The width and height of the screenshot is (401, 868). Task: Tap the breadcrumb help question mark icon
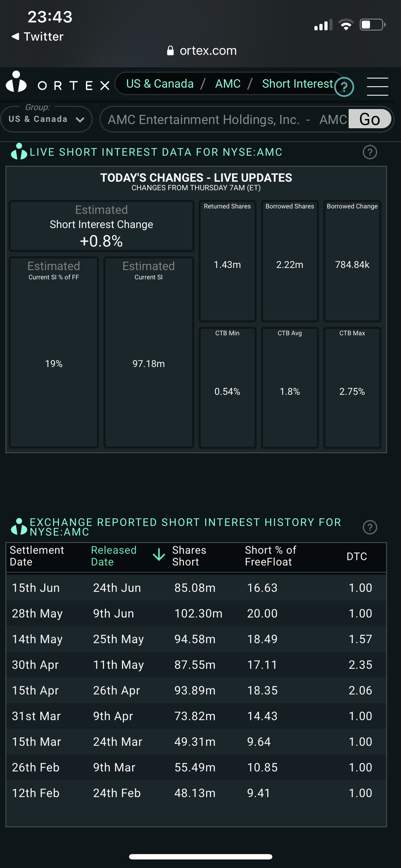pos(344,87)
